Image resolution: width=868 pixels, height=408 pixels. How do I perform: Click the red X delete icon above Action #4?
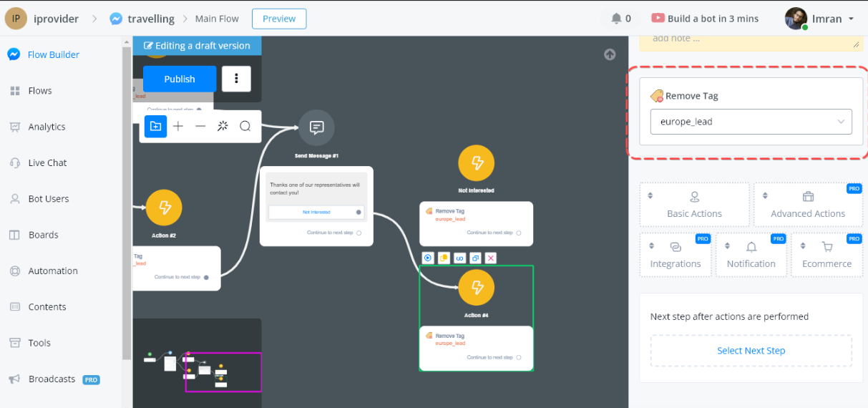pos(491,258)
